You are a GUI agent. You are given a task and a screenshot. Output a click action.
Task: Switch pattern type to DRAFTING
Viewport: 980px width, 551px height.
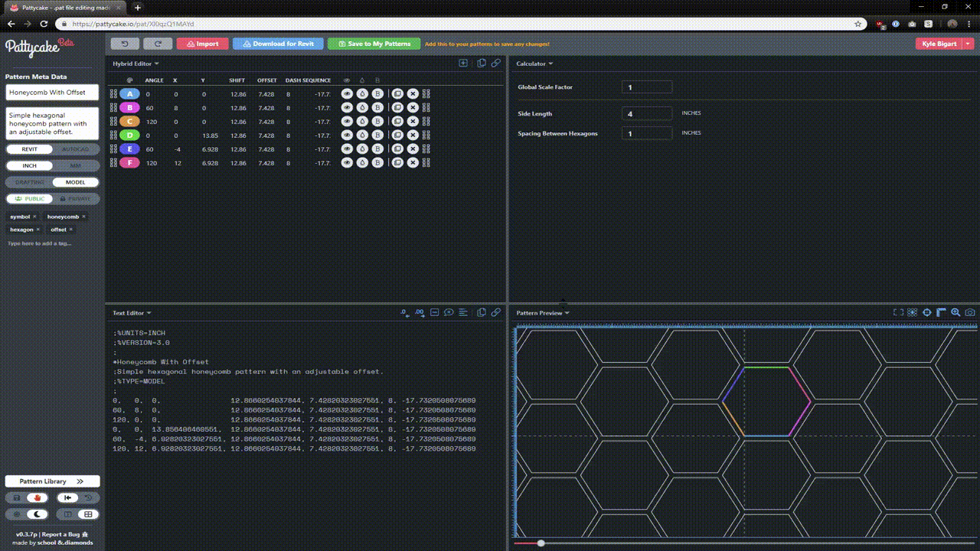coord(29,182)
